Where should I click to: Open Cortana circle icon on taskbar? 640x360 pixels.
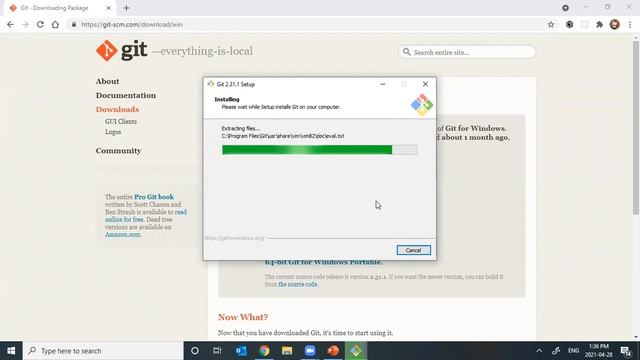tap(195, 351)
